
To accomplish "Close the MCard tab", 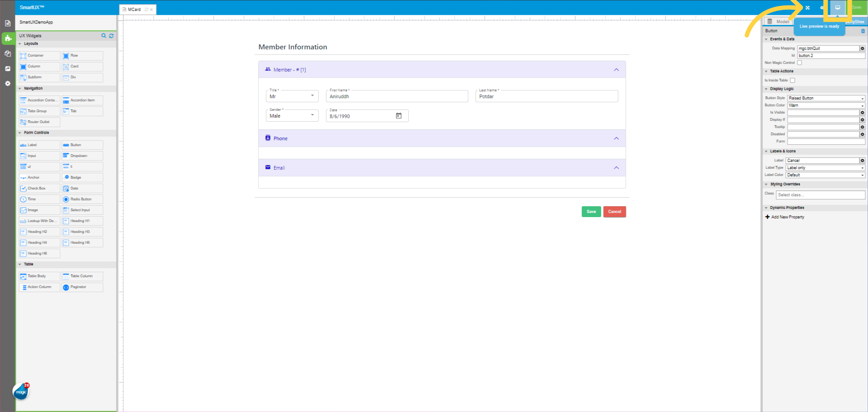I will (151, 9).
